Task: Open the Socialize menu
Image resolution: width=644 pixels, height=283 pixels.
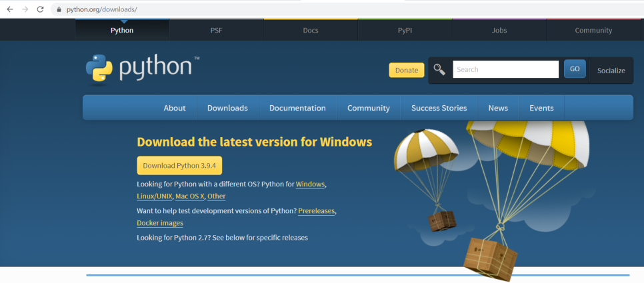Action: 611,71
